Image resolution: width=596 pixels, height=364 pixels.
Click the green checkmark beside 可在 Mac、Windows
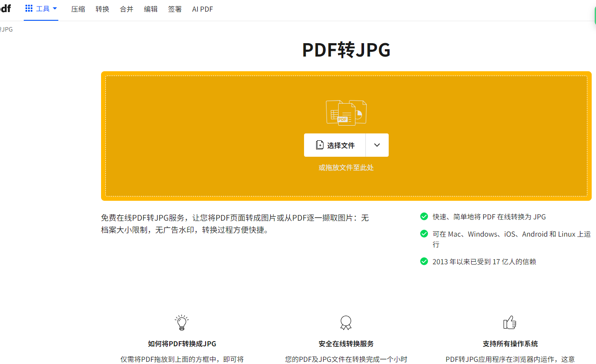(424, 234)
